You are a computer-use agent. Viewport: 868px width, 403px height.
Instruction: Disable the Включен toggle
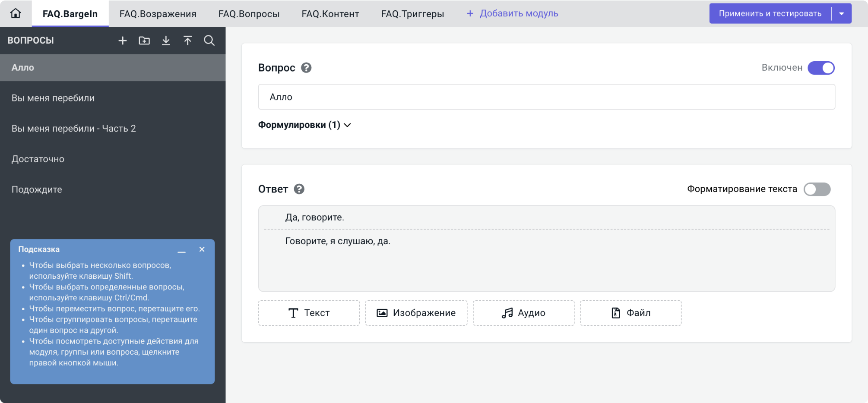[821, 68]
